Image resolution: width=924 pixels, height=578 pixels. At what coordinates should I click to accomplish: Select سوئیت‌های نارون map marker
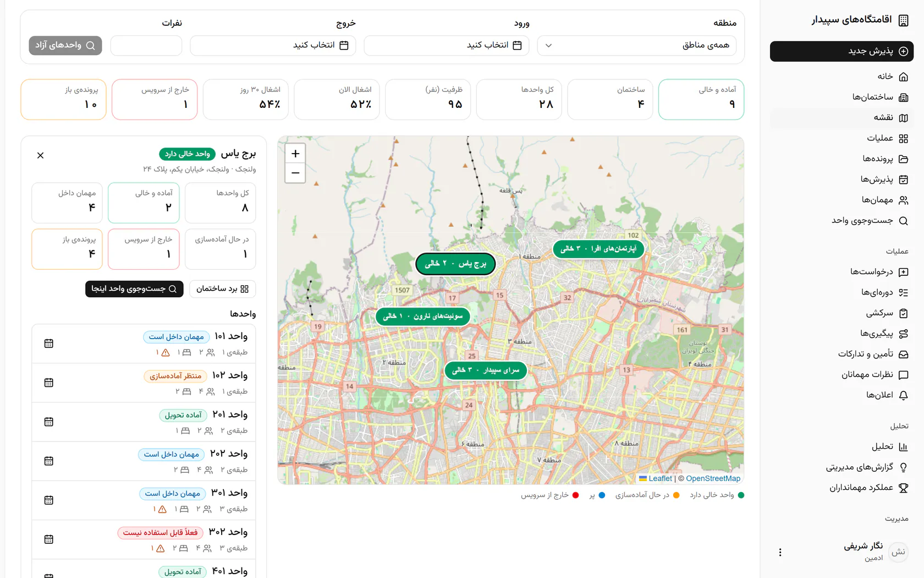(423, 316)
